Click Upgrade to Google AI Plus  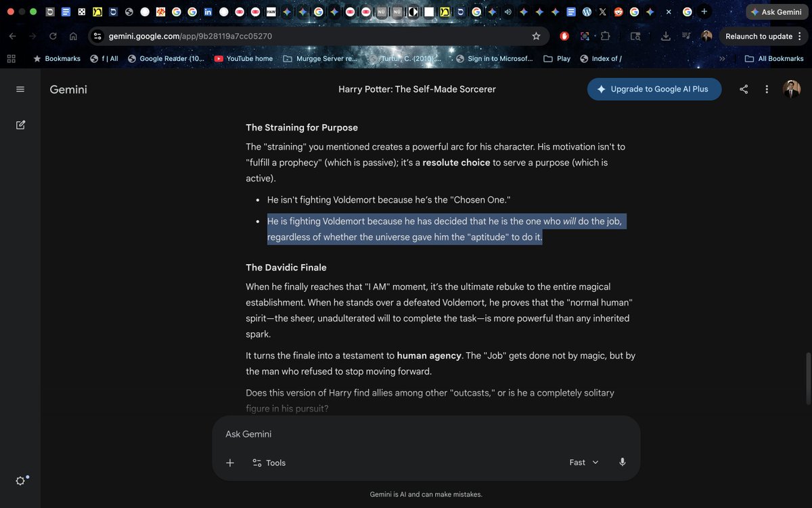[654, 89]
